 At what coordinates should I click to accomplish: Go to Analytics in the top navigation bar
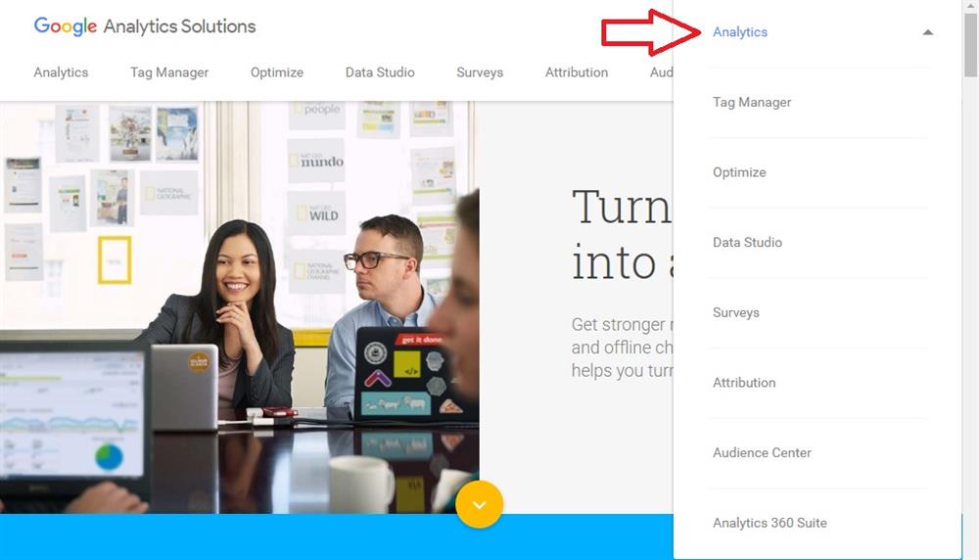pos(61,72)
